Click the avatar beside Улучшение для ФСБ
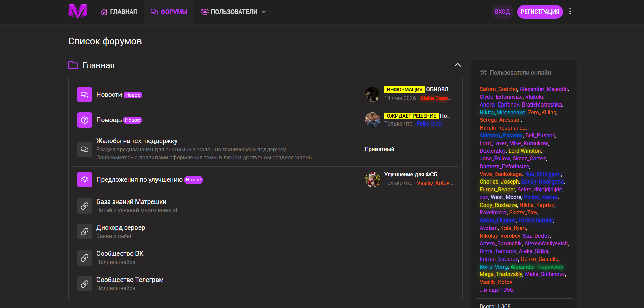The width and height of the screenshot is (644, 308). click(372, 179)
